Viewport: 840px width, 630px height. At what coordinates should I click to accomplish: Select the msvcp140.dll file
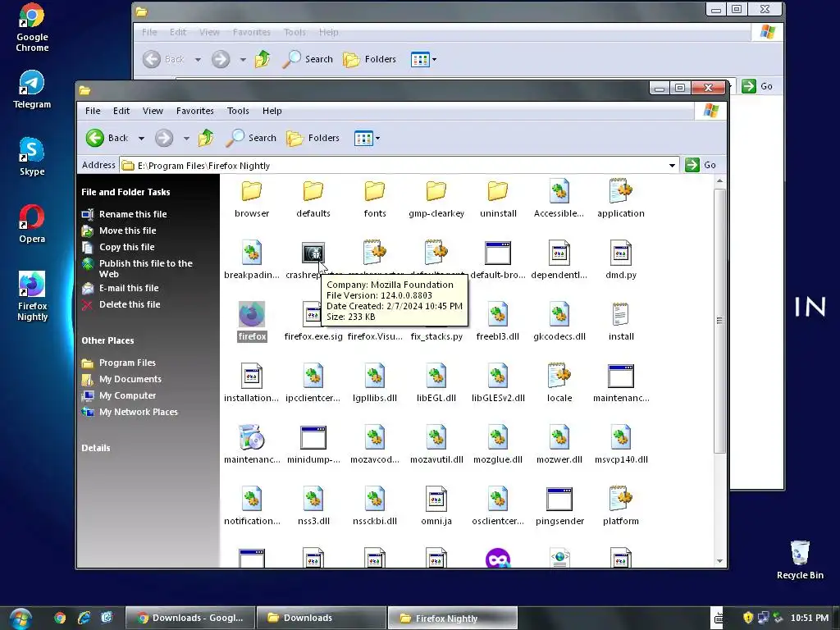pyautogui.click(x=620, y=445)
